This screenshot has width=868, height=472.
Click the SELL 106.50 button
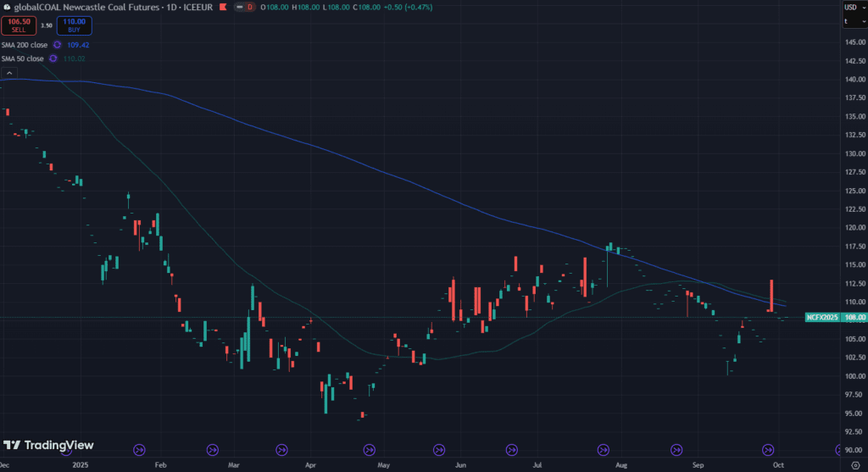[19, 25]
